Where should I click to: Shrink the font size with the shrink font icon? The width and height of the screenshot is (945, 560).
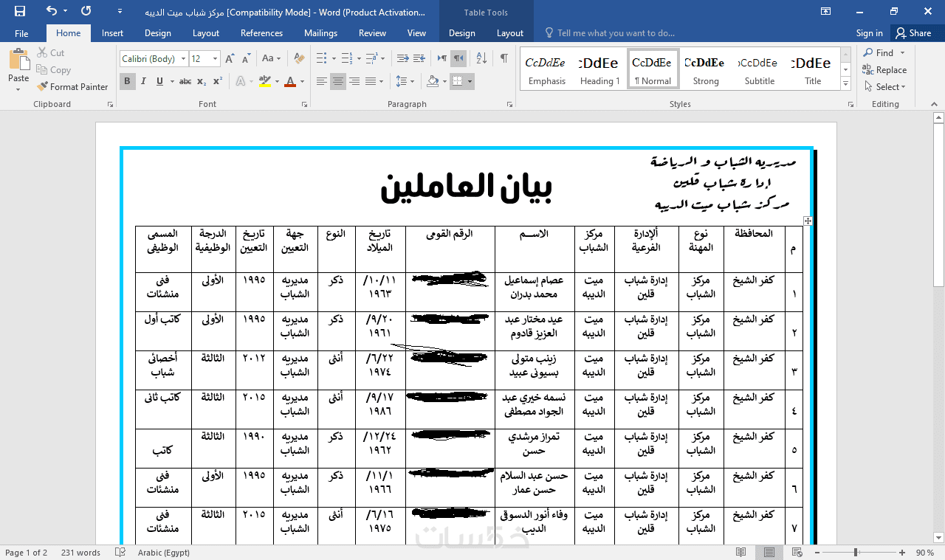[245, 58]
